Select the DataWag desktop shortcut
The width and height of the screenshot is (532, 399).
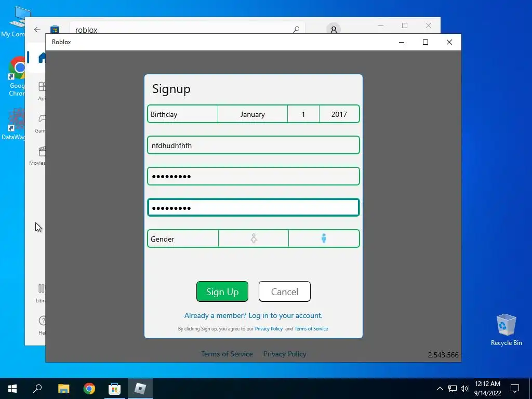[x=14, y=124]
